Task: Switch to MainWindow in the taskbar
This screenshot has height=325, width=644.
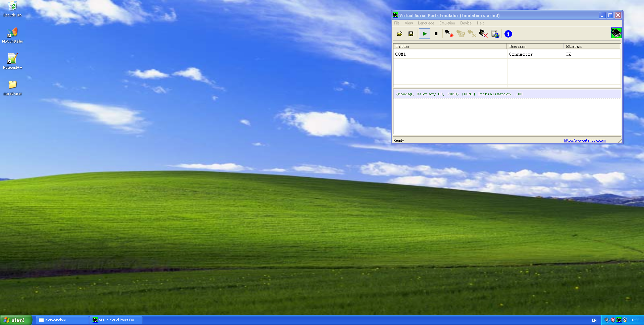Action: click(x=62, y=320)
